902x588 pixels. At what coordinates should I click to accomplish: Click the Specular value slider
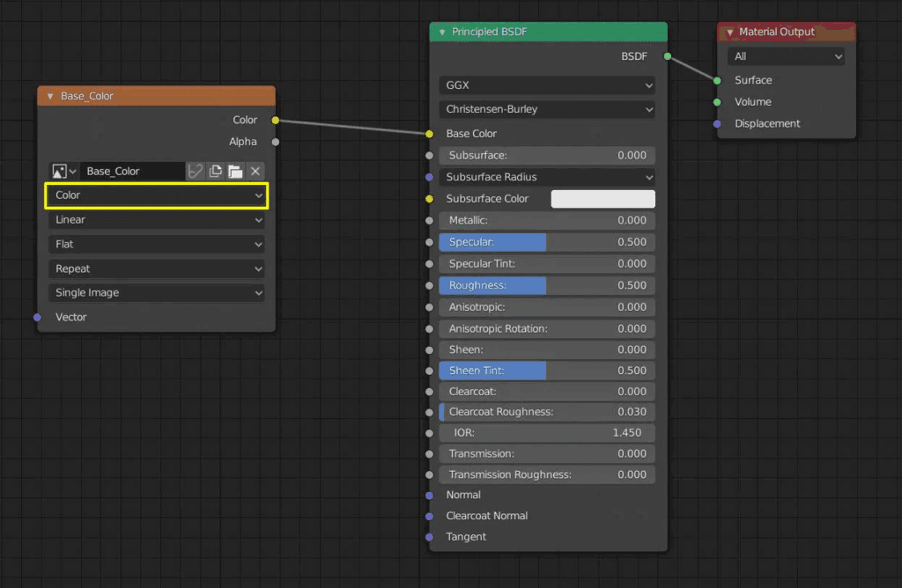(x=547, y=242)
